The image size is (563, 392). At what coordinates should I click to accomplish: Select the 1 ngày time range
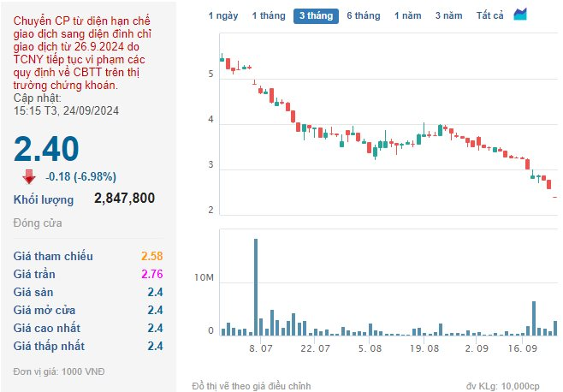click(x=224, y=15)
